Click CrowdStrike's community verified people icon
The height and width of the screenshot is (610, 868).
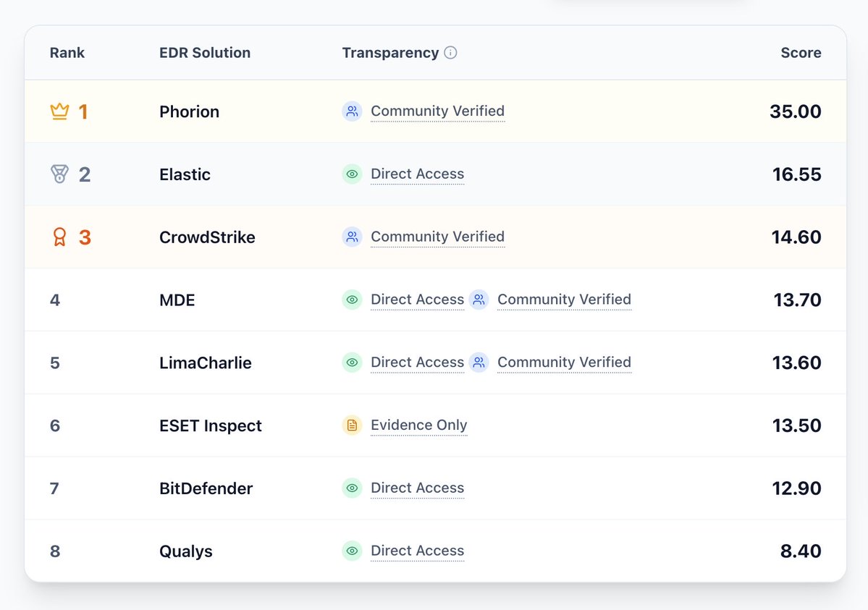coord(352,237)
